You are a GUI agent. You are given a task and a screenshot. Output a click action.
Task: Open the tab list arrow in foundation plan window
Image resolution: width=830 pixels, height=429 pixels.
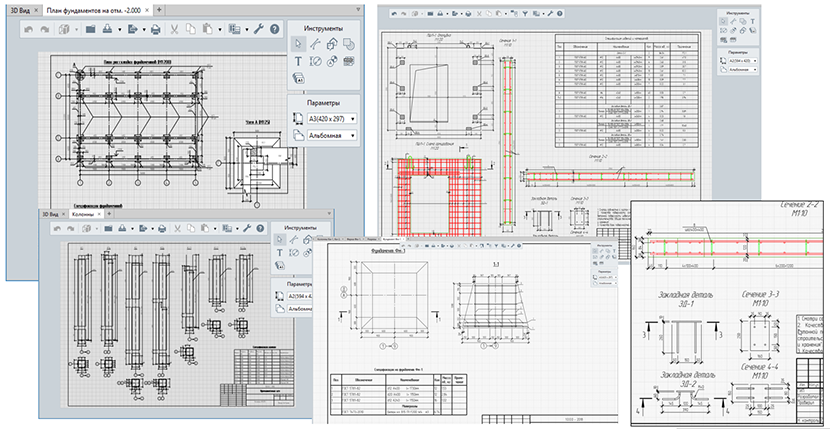(x=357, y=10)
